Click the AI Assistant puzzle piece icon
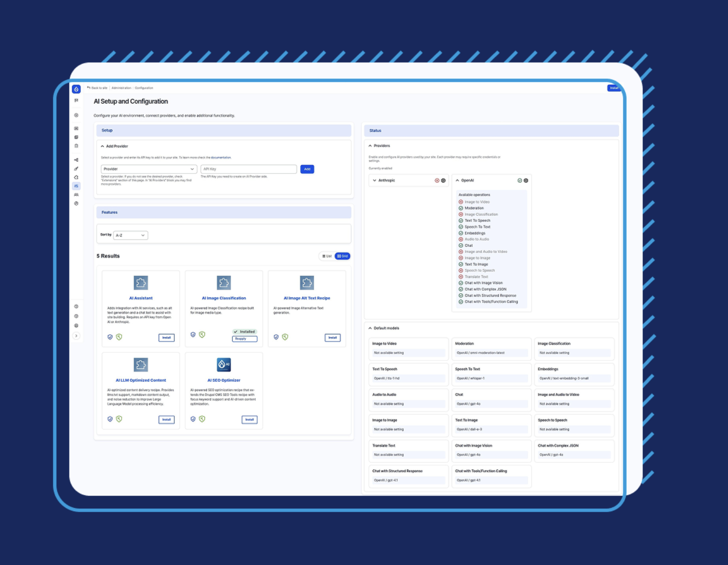Image resolution: width=728 pixels, height=565 pixels. point(141,282)
